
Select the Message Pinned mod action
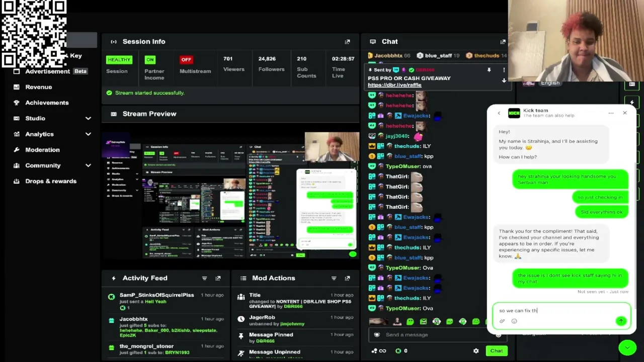coord(296,337)
